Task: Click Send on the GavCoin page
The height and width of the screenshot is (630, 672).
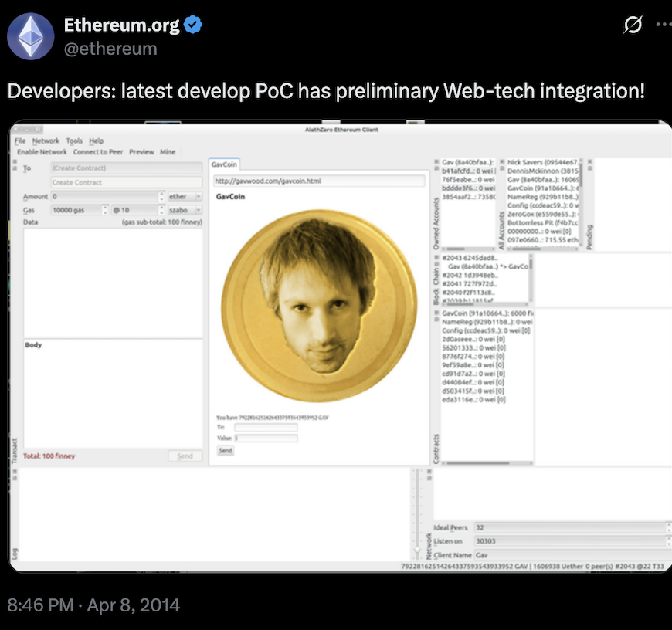Action: point(225,450)
